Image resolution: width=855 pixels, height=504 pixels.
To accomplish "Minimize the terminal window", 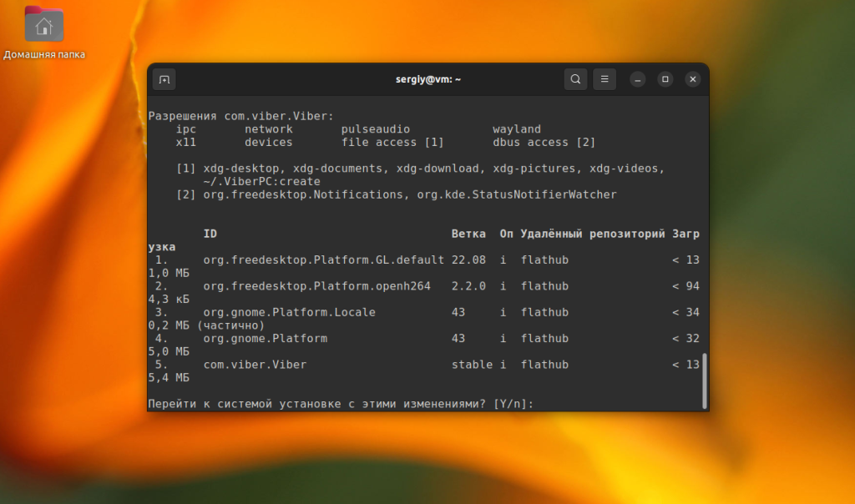I will (637, 79).
